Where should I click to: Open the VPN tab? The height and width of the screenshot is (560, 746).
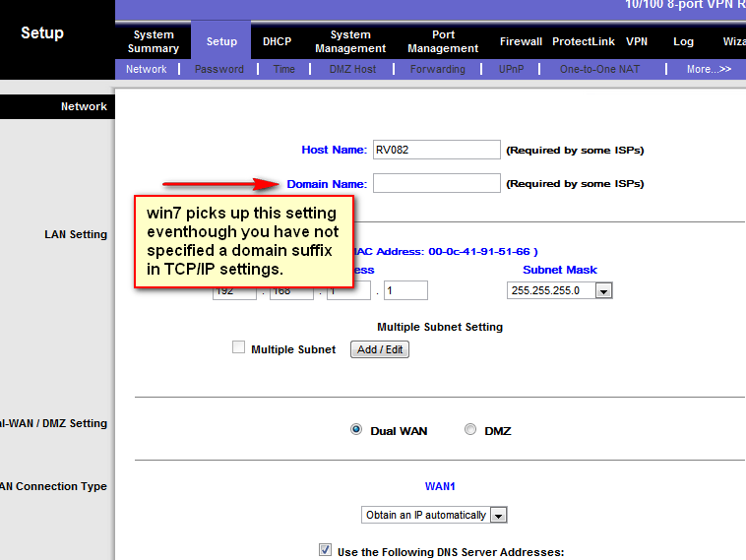coord(637,41)
